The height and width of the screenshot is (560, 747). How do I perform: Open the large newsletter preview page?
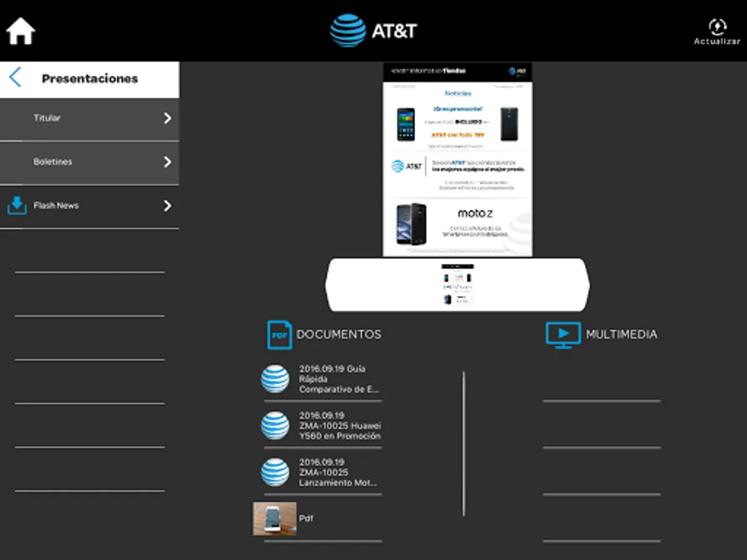coord(458,159)
